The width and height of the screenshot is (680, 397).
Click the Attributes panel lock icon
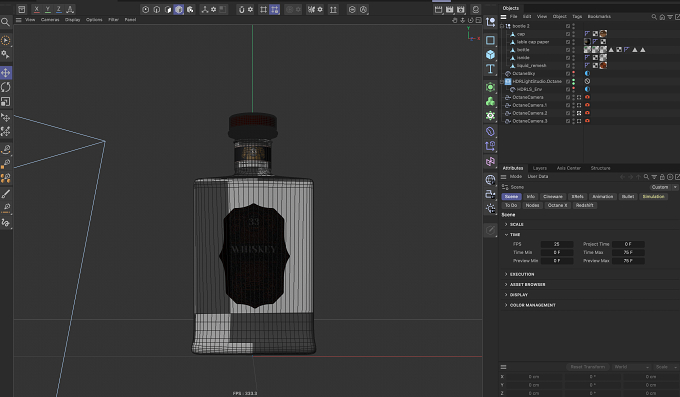coord(662,177)
